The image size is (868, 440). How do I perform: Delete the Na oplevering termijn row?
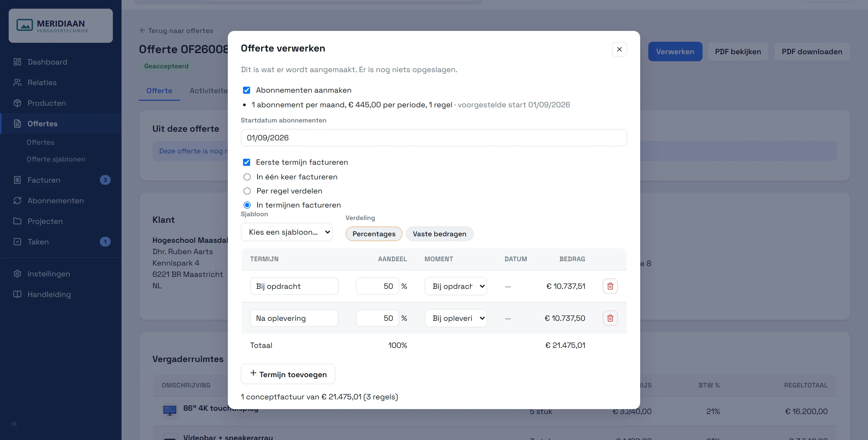click(610, 318)
